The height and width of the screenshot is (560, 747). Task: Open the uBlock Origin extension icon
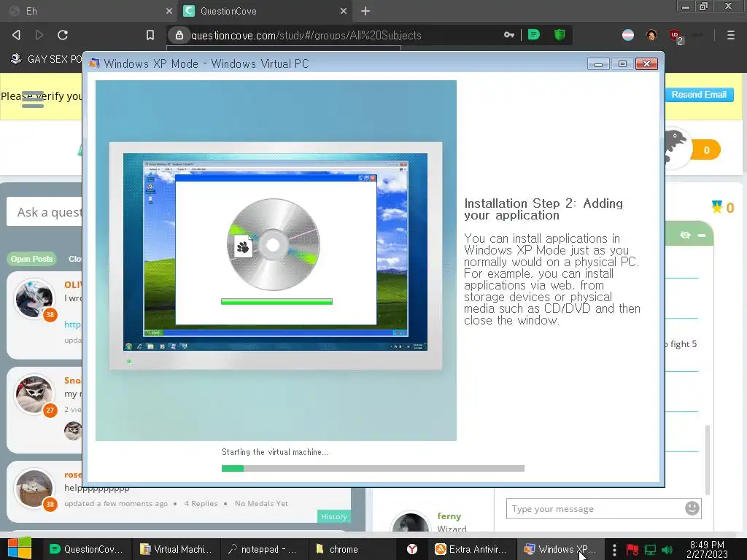click(676, 36)
